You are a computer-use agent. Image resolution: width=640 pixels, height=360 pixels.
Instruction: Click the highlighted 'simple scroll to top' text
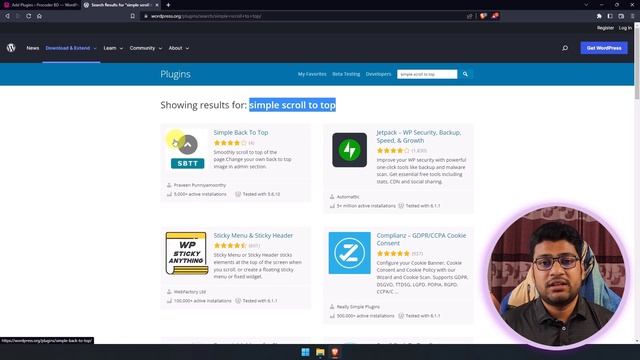pyautogui.click(x=292, y=105)
